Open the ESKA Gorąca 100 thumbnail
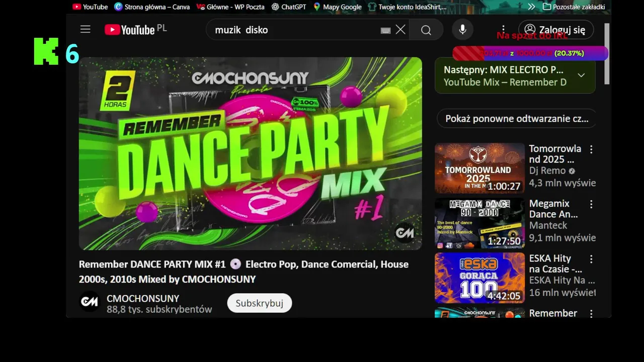The image size is (644, 362). (x=479, y=278)
